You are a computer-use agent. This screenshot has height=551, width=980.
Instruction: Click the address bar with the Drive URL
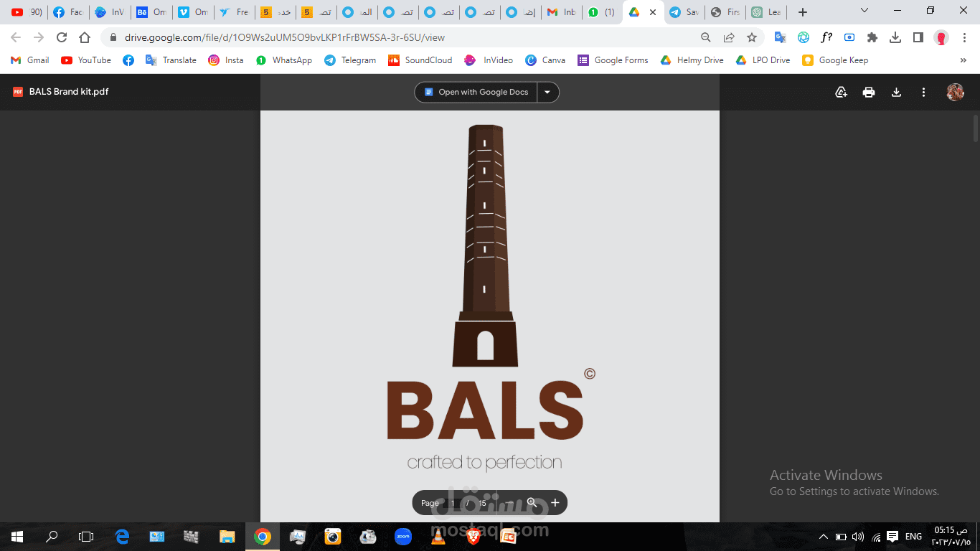coord(402,37)
